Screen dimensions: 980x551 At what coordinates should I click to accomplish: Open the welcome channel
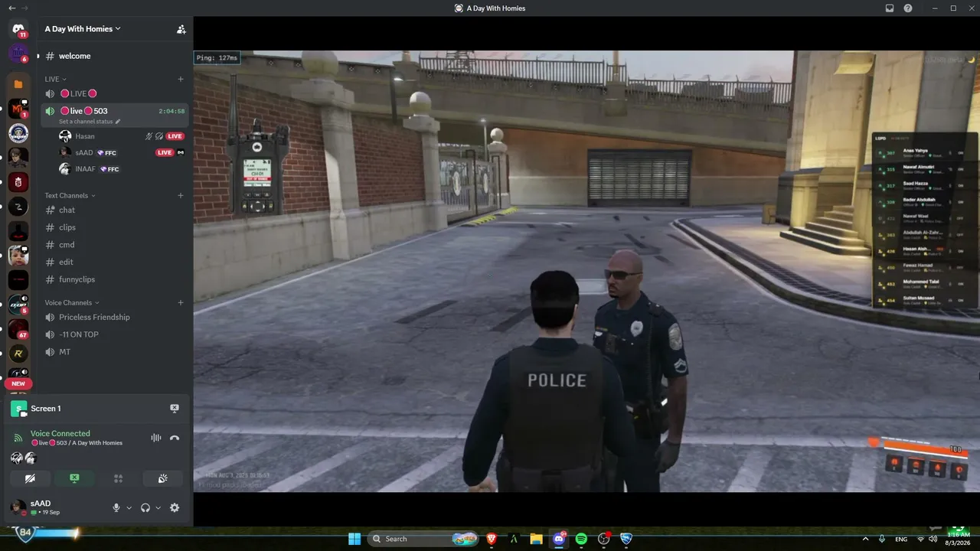(x=115, y=56)
